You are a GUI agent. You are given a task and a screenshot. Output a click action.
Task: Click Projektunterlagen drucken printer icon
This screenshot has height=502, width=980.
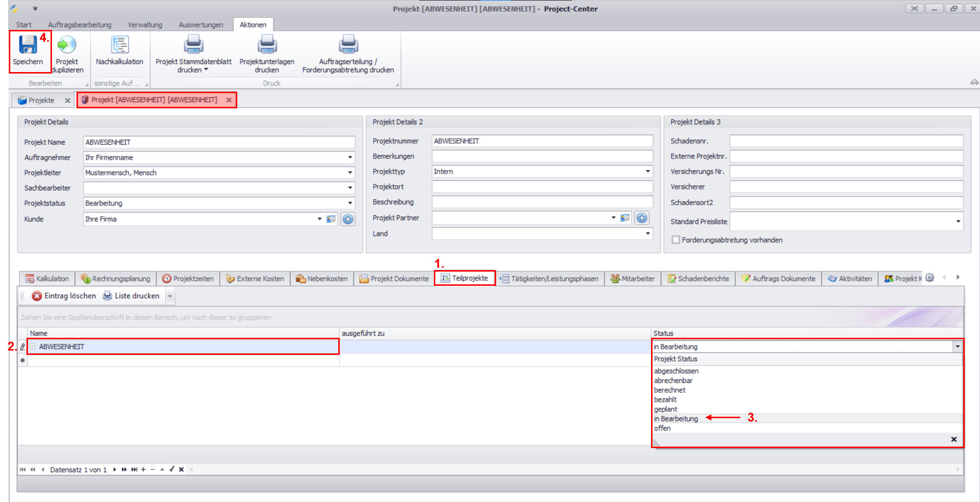tap(267, 45)
